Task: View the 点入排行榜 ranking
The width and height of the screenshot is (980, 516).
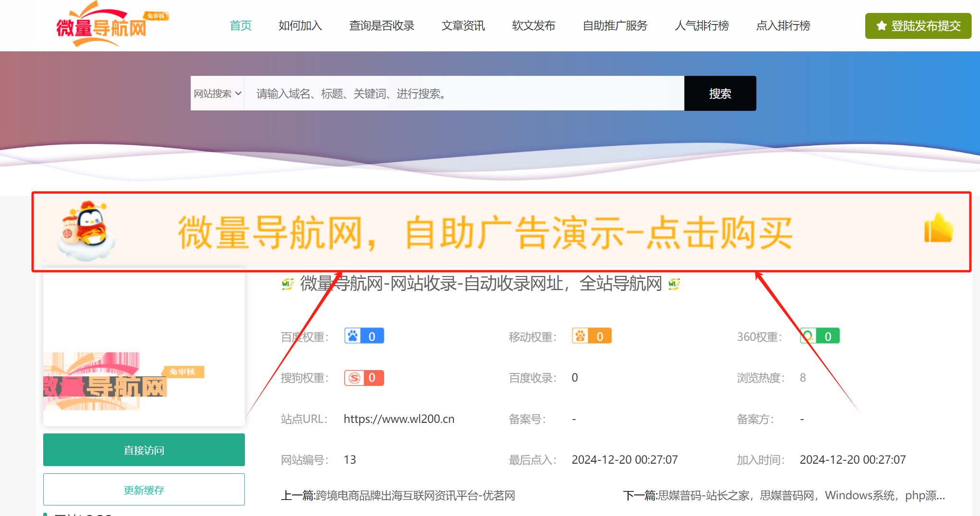Action: (x=783, y=25)
